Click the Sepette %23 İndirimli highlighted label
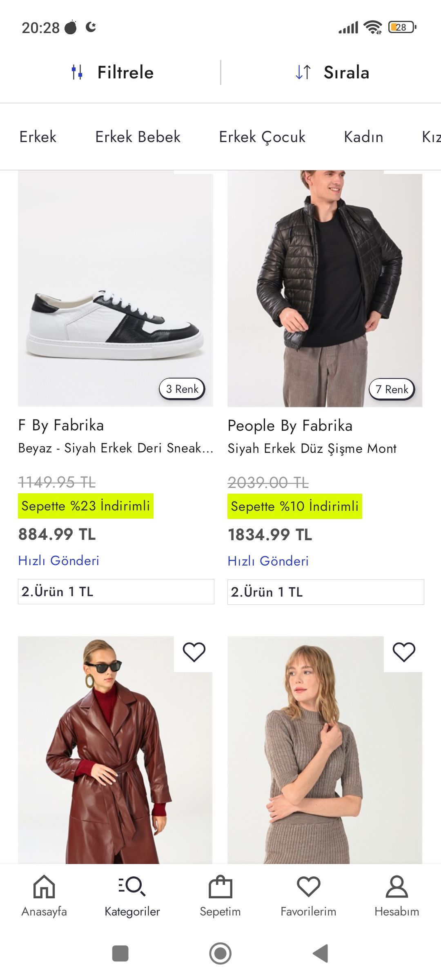The width and height of the screenshot is (441, 980). pos(86,506)
